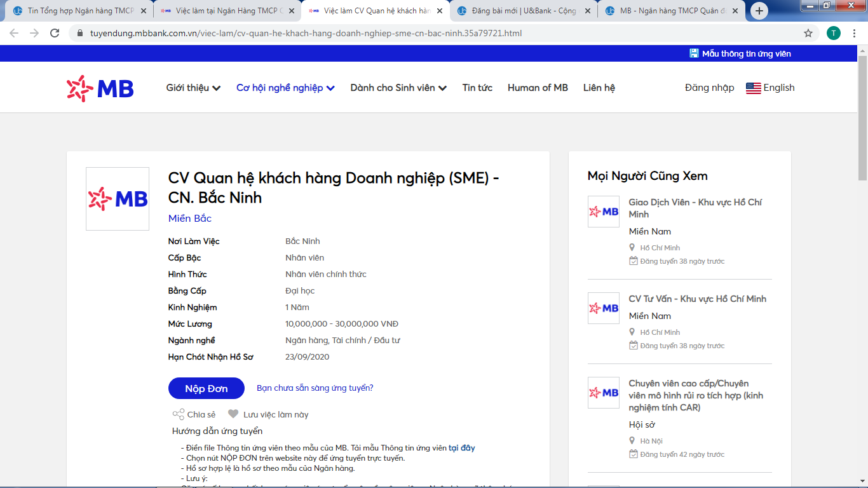Click Chia sẻ share text

[201, 414]
